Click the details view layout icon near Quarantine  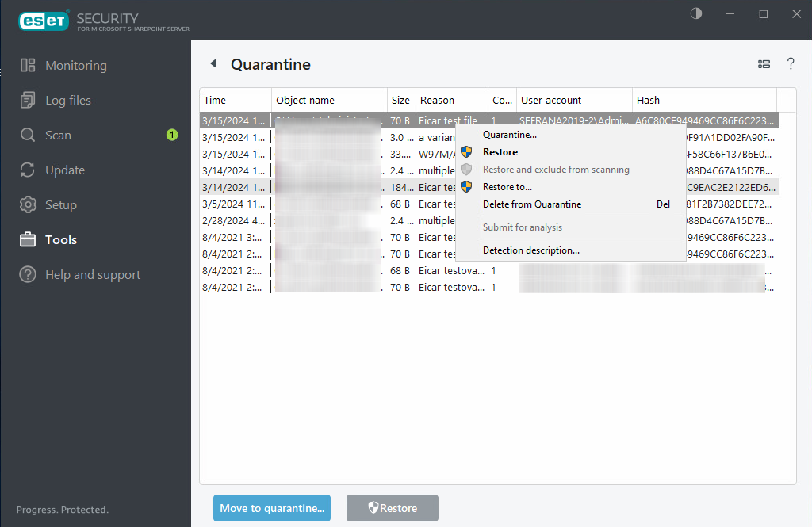[x=764, y=63]
